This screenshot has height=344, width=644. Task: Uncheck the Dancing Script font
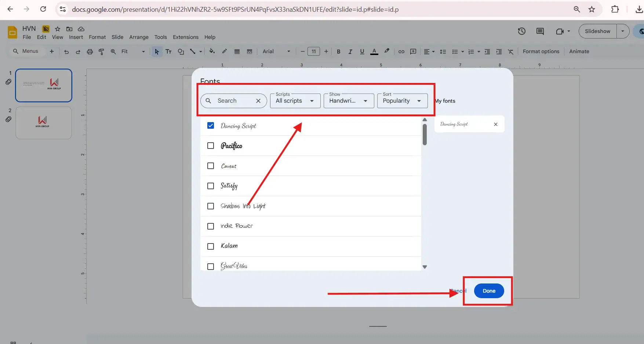[211, 125]
